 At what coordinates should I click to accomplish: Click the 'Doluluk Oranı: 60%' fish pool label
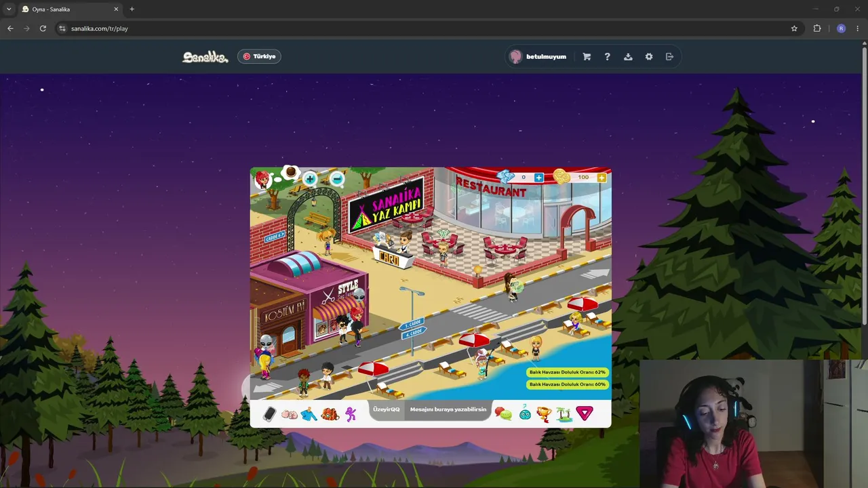click(x=568, y=384)
